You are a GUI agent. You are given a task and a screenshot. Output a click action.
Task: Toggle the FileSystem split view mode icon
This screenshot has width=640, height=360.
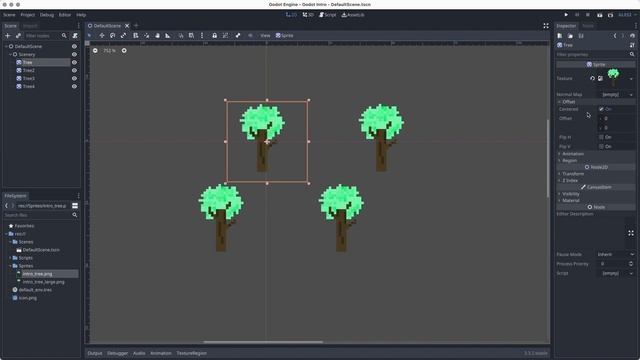pos(75,206)
